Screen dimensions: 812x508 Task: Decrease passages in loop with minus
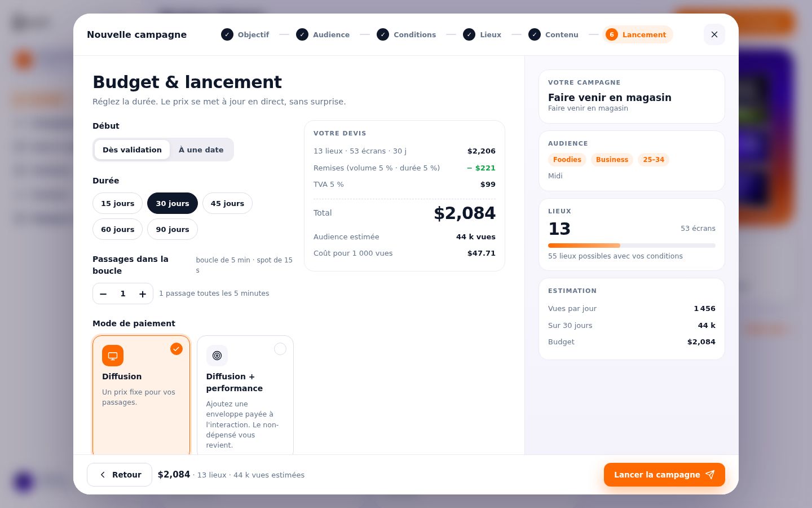(x=103, y=294)
